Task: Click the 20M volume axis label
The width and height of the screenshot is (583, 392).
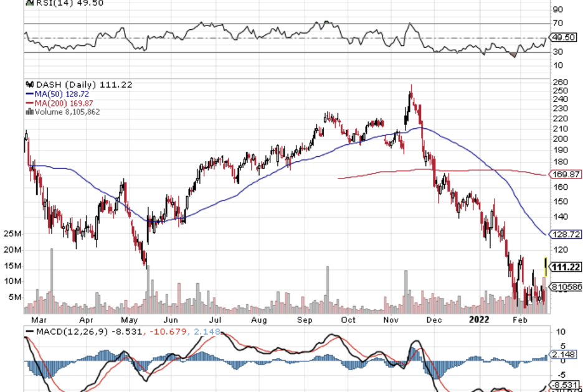Action: 12,250
